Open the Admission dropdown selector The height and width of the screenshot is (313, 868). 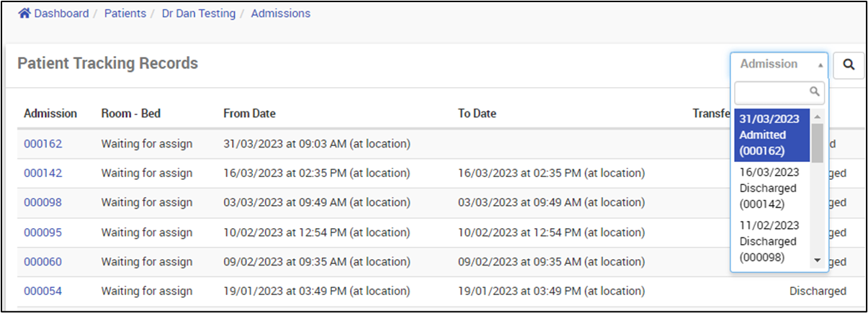point(779,64)
